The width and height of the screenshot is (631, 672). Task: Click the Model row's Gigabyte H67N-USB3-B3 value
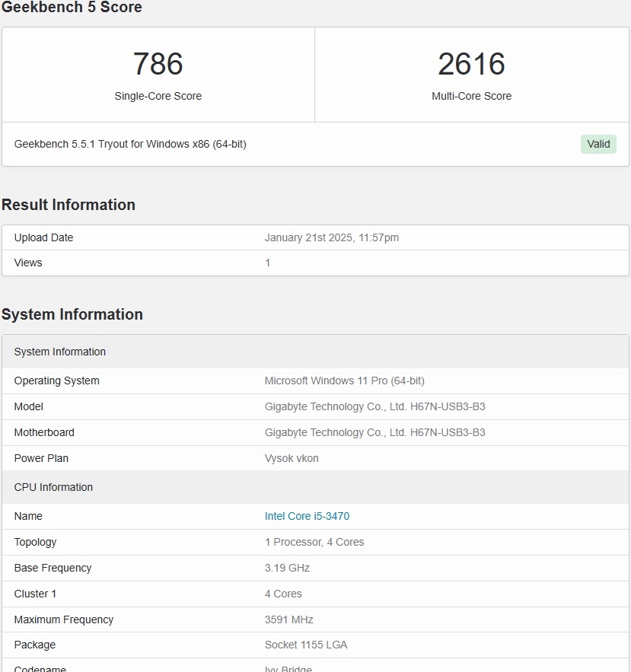(374, 406)
